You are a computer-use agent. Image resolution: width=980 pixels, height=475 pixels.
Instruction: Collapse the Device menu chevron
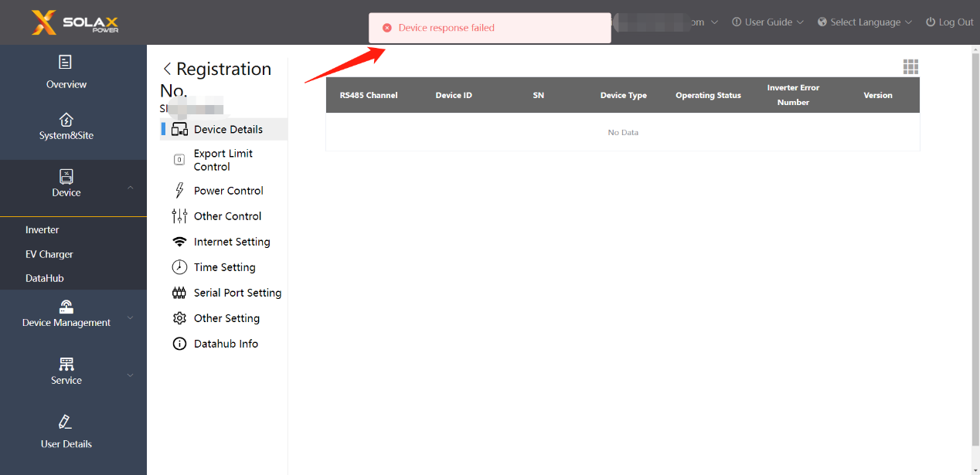(131, 188)
